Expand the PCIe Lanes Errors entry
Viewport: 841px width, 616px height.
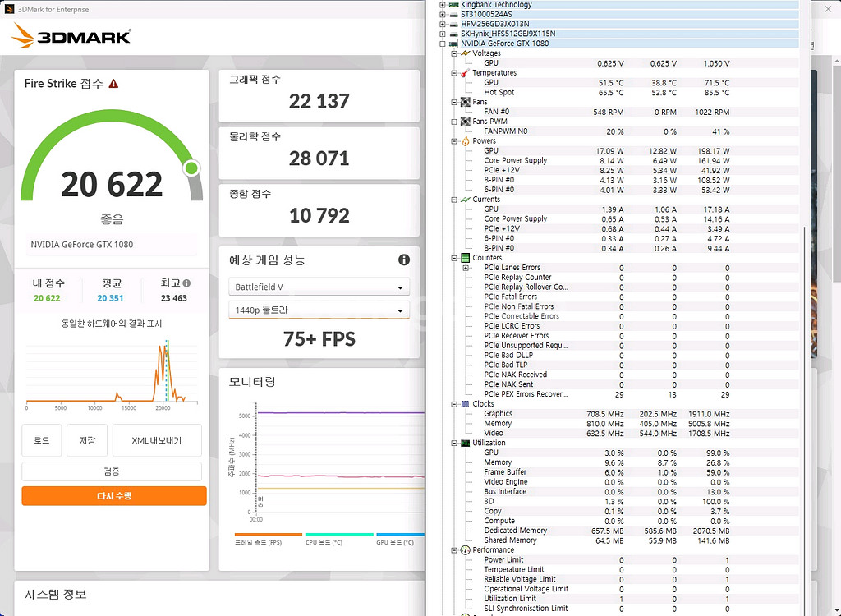(x=466, y=268)
